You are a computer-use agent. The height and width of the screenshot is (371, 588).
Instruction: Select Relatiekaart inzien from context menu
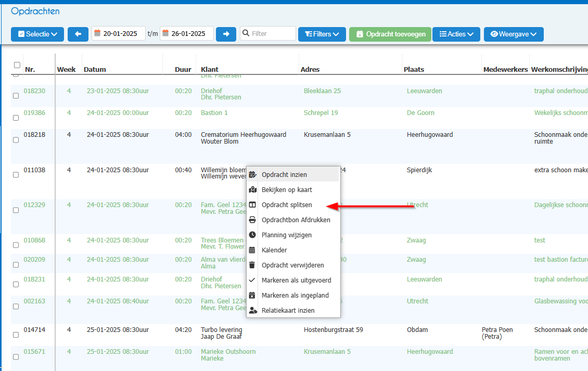293,311
